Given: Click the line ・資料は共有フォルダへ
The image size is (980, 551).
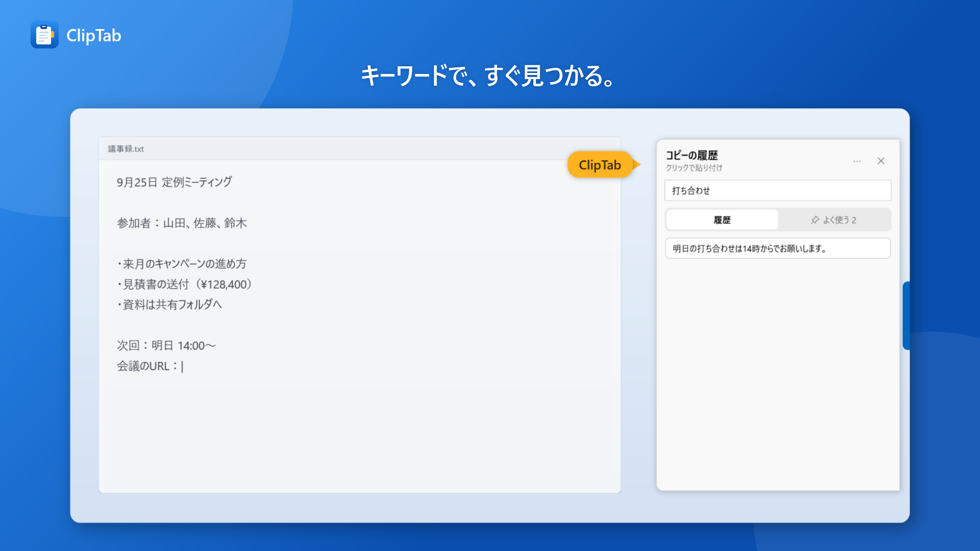Looking at the screenshot, I should click(169, 305).
